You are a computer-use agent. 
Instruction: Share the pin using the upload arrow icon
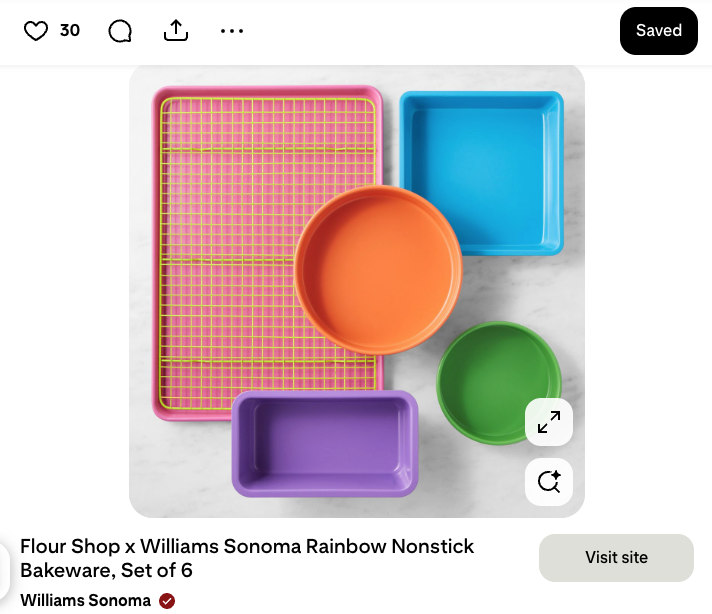click(176, 31)
